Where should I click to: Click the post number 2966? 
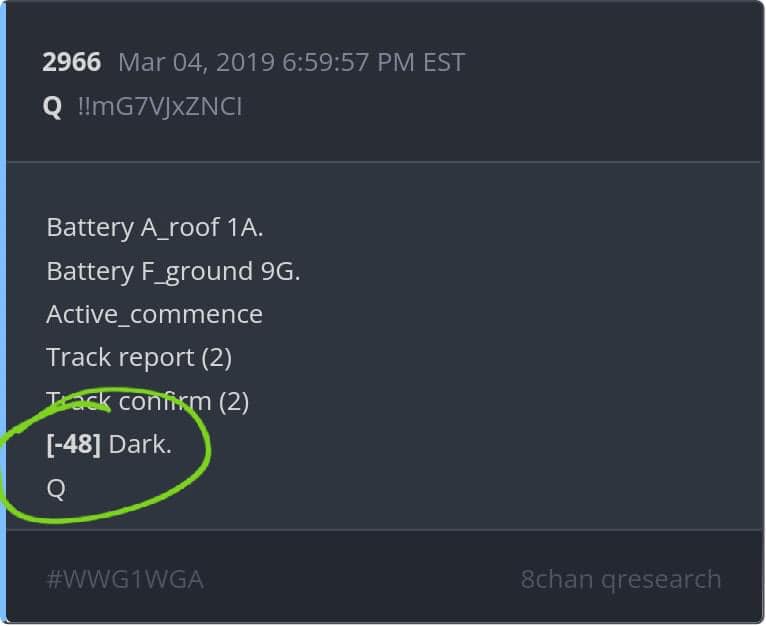click(72, 62)
